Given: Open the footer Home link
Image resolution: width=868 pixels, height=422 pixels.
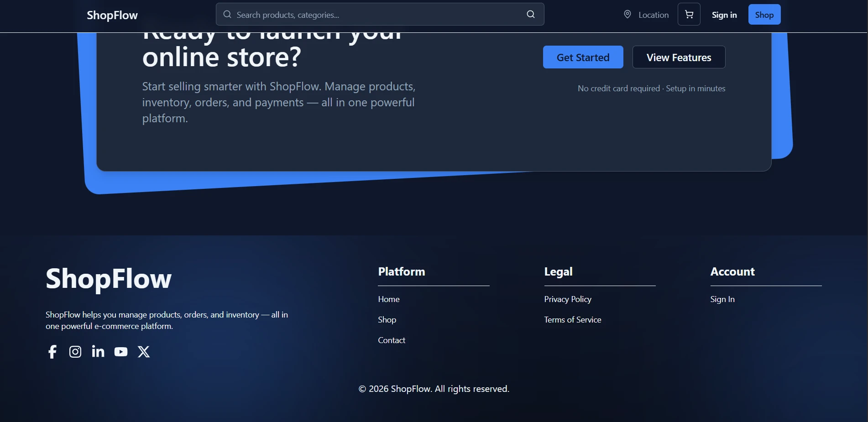Looking at the screenshot, I should pyautogui.click(x=389, y=299).
